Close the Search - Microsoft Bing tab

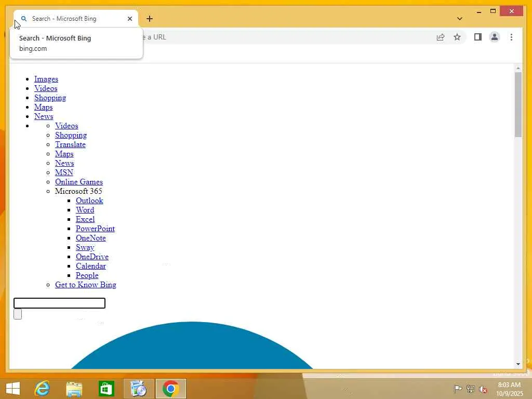pyautogui.click(x=129, y=19)
